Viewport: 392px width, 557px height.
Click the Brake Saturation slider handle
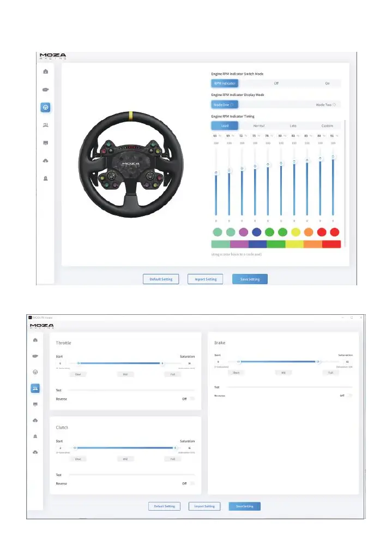point(318,362)
